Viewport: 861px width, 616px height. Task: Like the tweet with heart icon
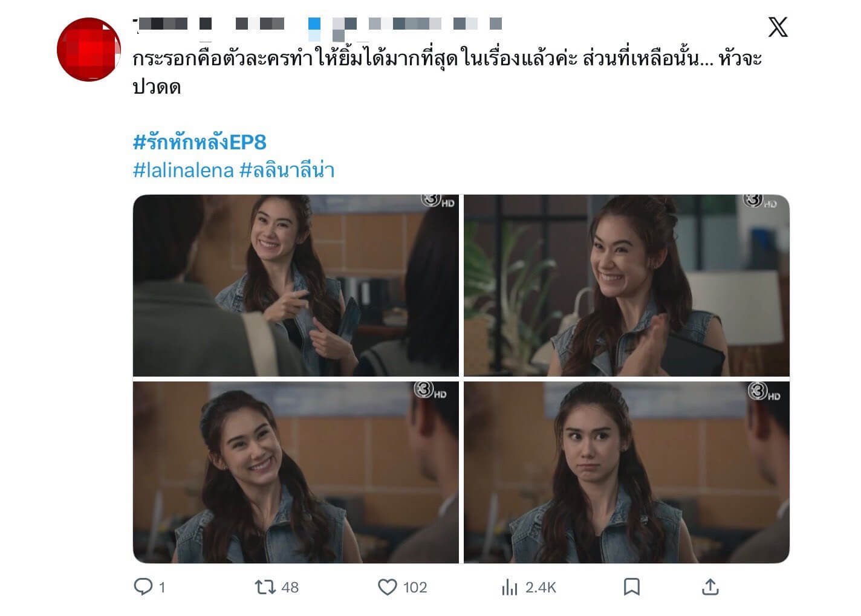(x=387, y=587)
